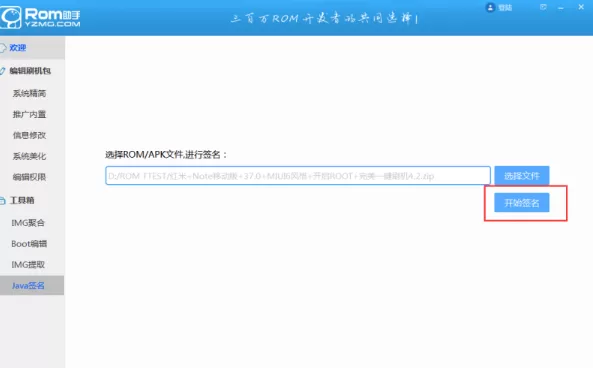The width and height of the screenshot is (593, 368).
Task: Close the Rom助手 window
Action: point(581,7)
